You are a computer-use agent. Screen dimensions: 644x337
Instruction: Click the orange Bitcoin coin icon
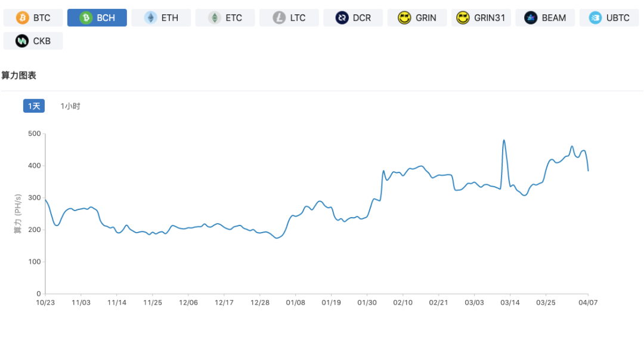coord(23,18)
